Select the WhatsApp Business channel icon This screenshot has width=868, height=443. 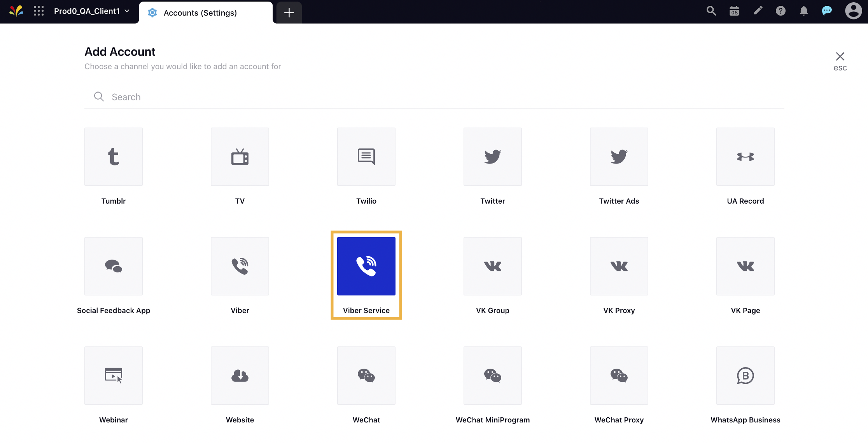point(745,375)
